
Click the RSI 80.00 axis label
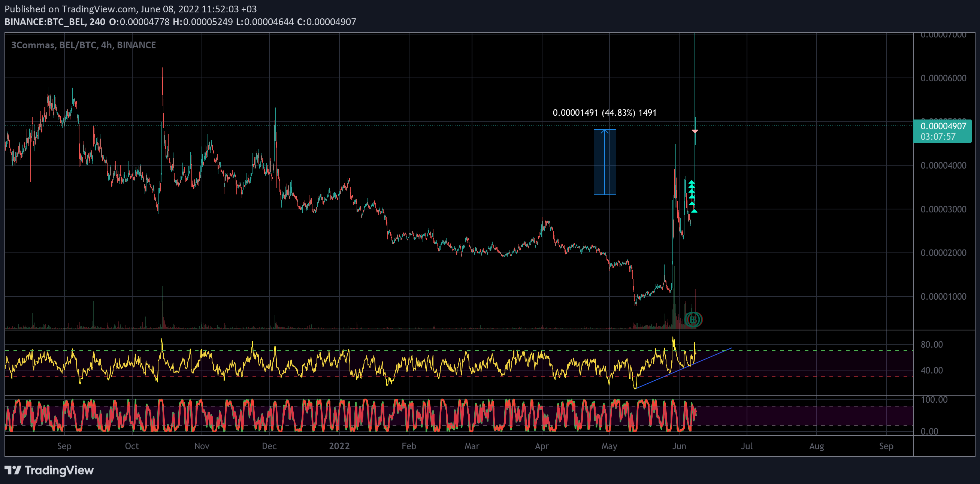pyautogui.click(x=932, y=344)
